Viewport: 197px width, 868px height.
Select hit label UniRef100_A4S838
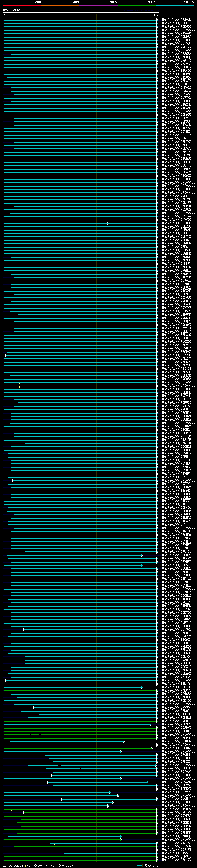[x=177, y=369]
